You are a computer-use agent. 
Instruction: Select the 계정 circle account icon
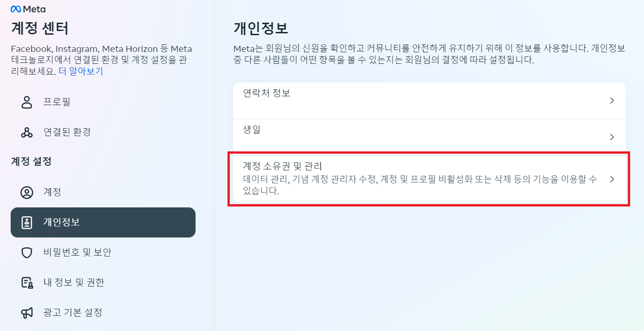[27, 192]
